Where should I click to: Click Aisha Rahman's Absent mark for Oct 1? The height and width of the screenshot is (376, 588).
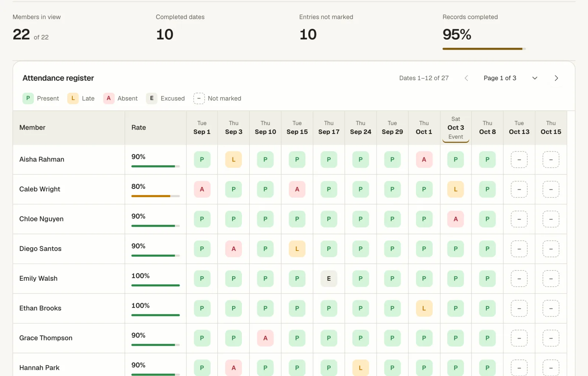(x=424, y=160)
